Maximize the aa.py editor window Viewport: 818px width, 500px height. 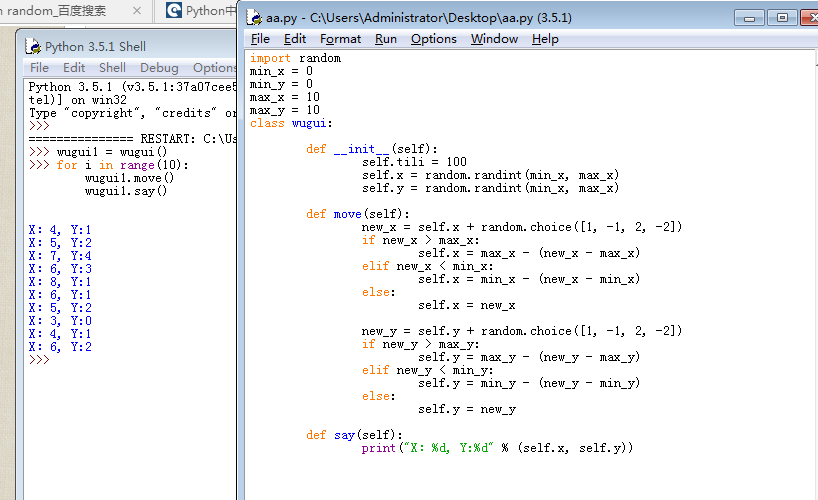tap(781, 18)
